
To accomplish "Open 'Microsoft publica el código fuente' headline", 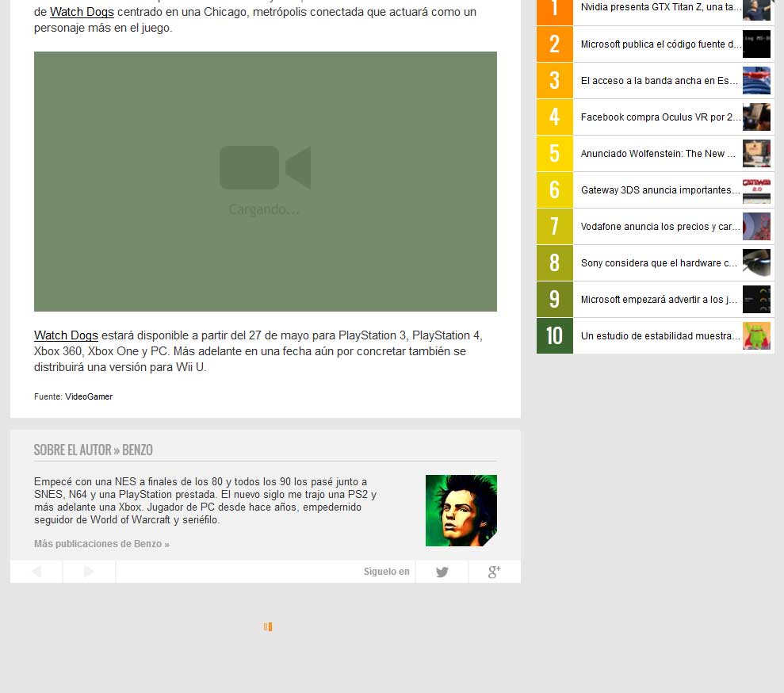I will (x=661, y=44).
